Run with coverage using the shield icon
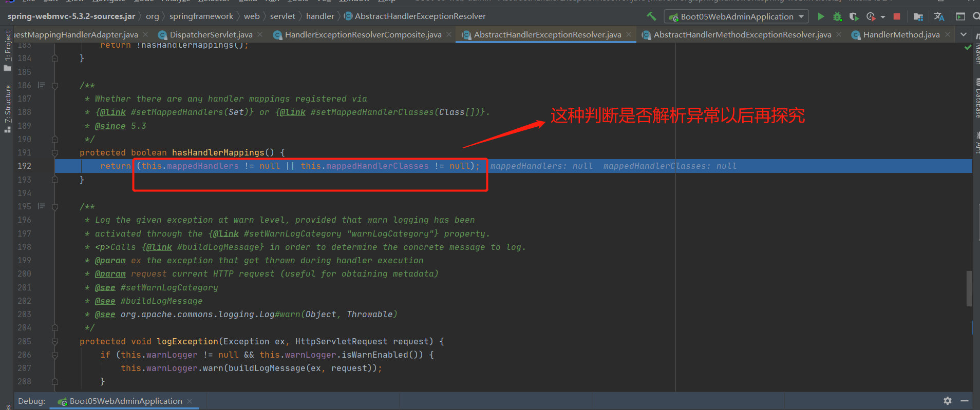Screen dimensions: 980x410 pos(854,16)
